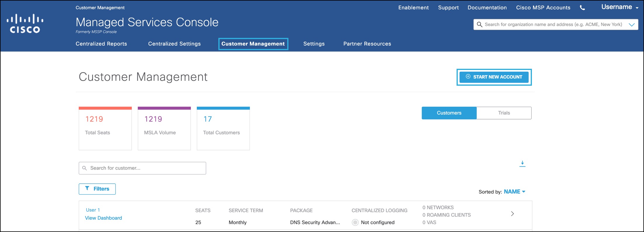Switch to the Customers tab
This screenshot has height=232, width=644.
[x=449, y=113]
